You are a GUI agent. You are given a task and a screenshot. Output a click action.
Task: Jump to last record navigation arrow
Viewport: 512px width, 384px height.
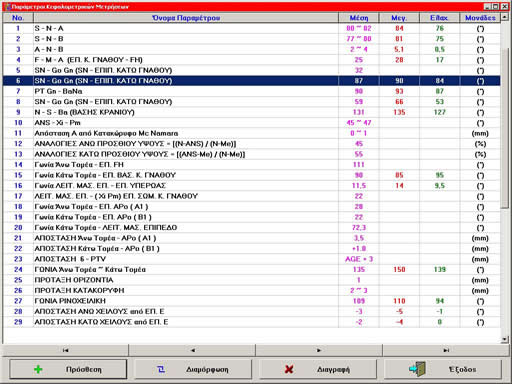[446, 350]
